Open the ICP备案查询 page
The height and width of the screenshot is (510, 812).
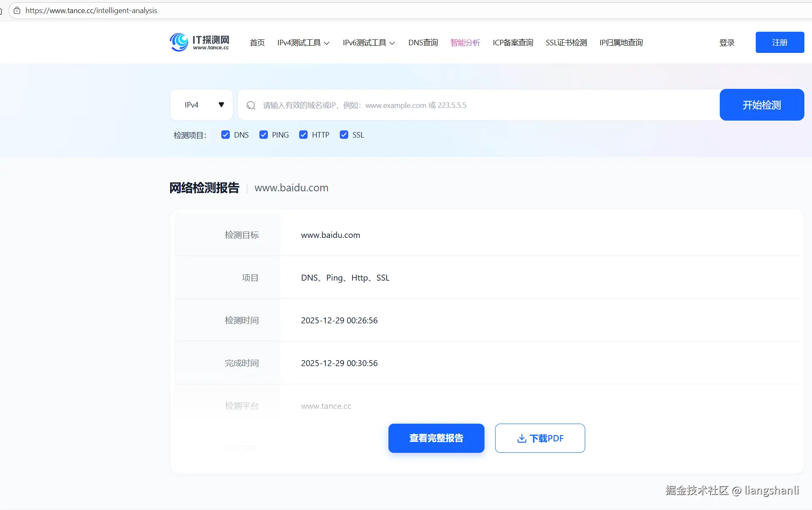tap(512, 42)
